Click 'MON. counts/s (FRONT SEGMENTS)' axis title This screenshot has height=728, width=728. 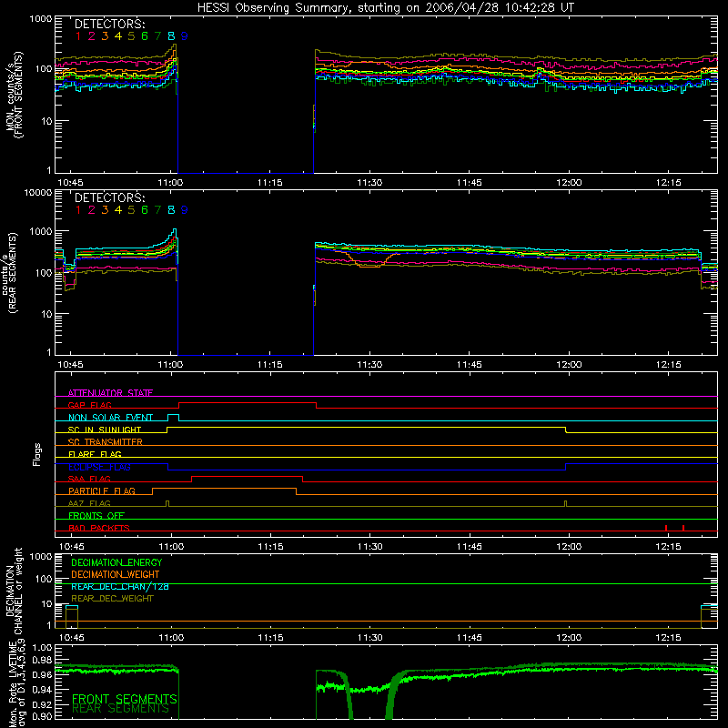(x=14, y=95)
